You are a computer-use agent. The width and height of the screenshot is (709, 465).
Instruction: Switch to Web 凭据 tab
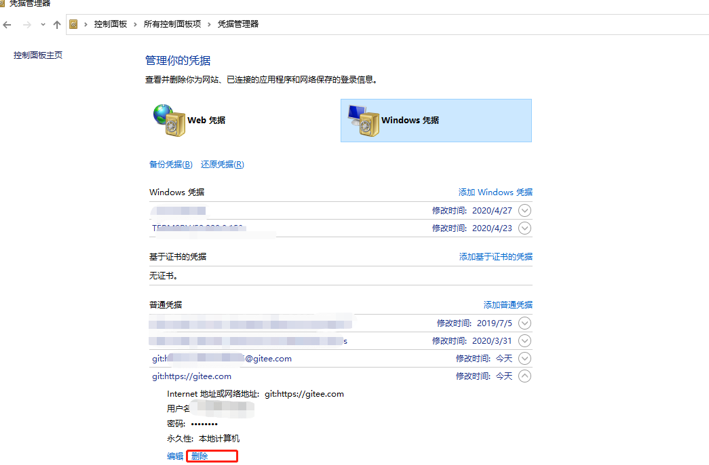coord(190,120)
